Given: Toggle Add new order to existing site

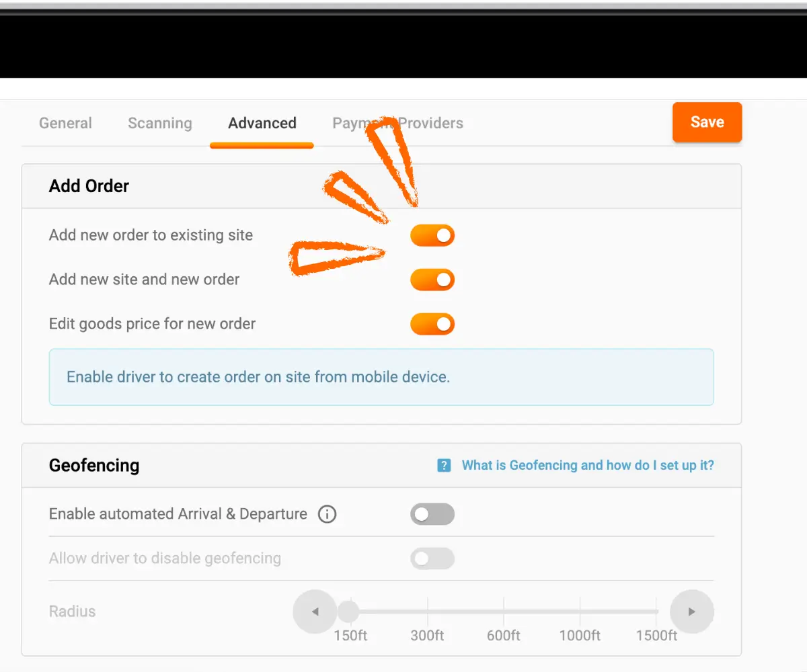Looking at the screenshot, I should coord(432,235).
